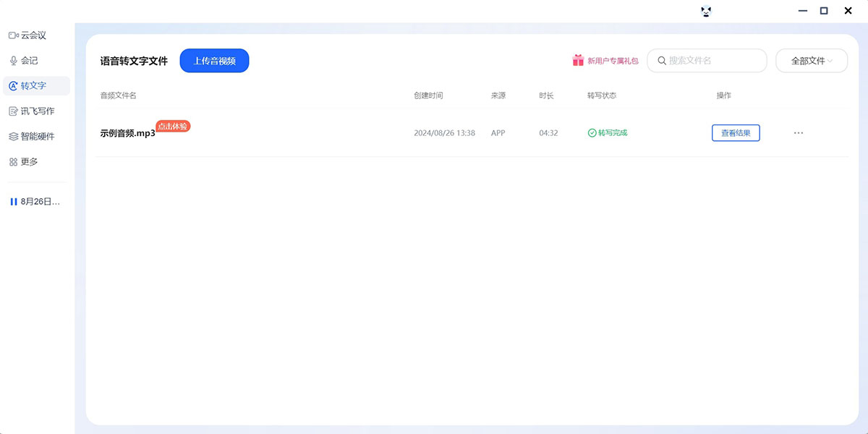The image size is (868, 434).
Task: Click the 云会议 video camera icon
Action: [x=13, y=35]
